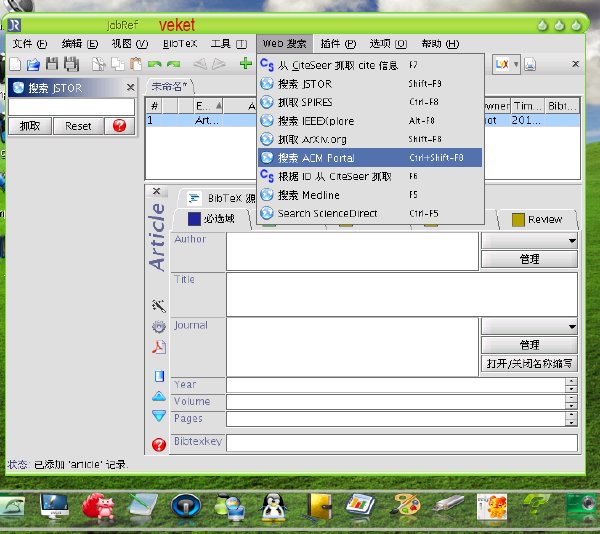Click the green Redo arrow icon
600x534 pixels.
(173, 64)
